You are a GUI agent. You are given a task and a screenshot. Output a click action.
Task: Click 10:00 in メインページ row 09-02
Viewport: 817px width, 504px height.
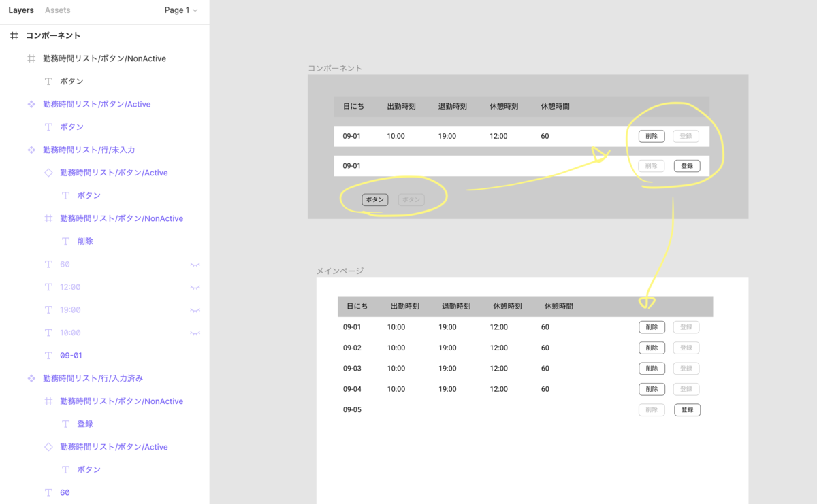click(396, 348)
